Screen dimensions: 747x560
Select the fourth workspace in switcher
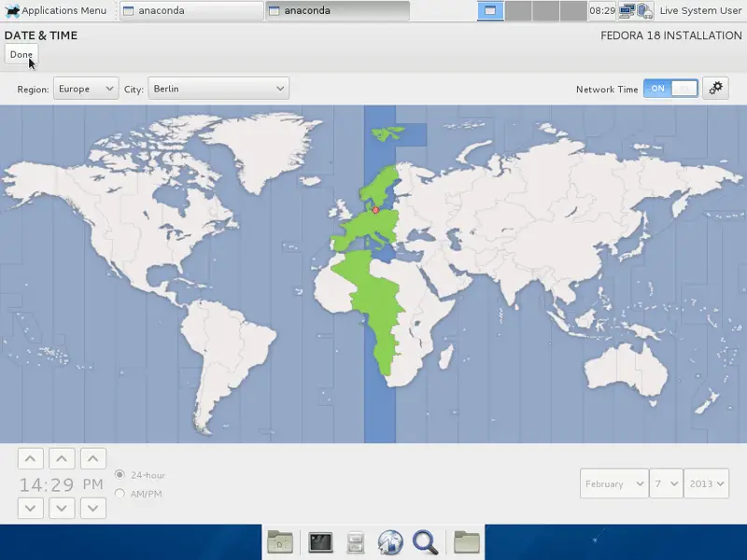click(573, 10)
